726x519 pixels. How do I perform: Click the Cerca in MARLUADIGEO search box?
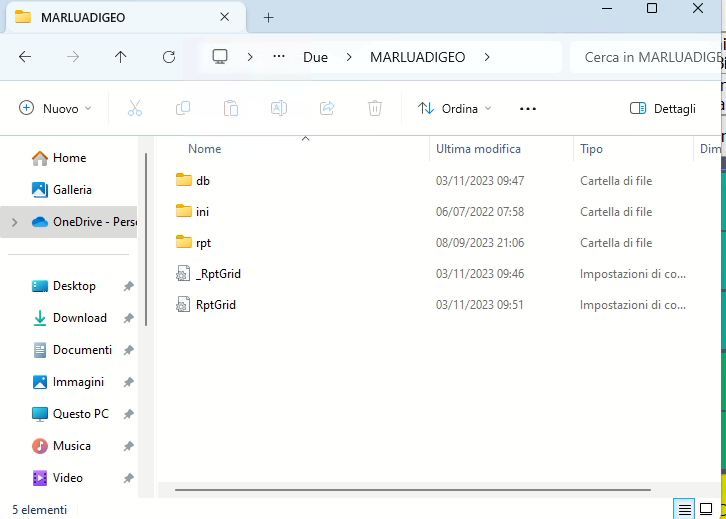[650, 57]
